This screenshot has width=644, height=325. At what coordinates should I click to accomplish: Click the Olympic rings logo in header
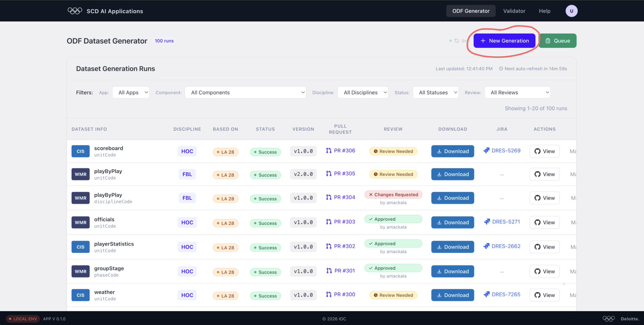pyautogui.click(x=75, y=11)
